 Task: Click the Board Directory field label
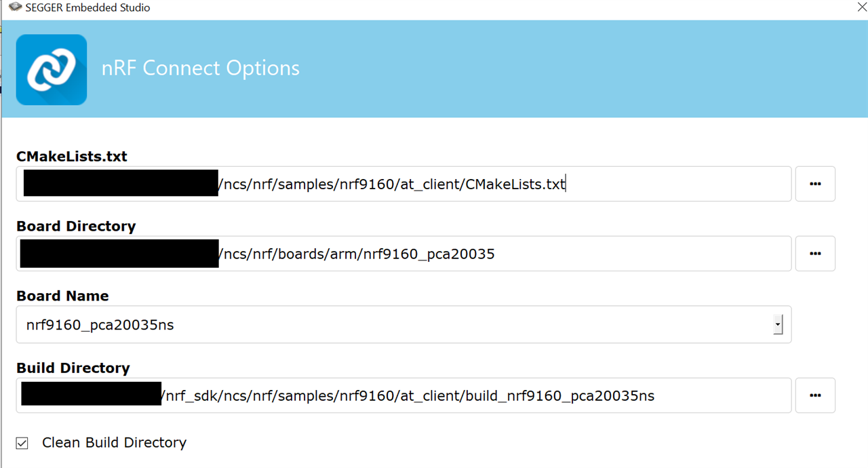click(76, 226)
